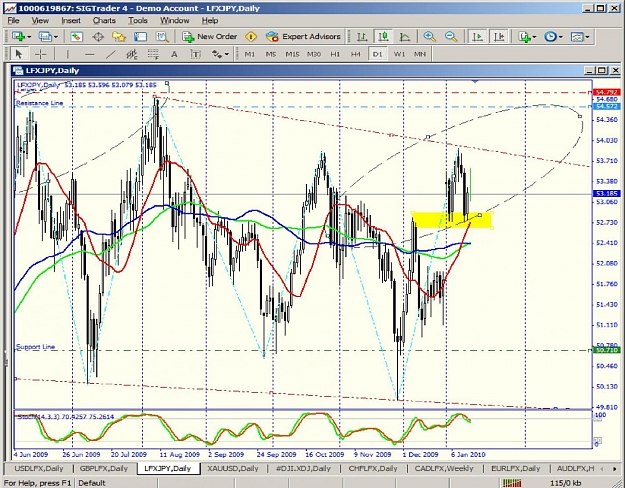Open the New Chart tool
The image size is (625, 488).
18,37
